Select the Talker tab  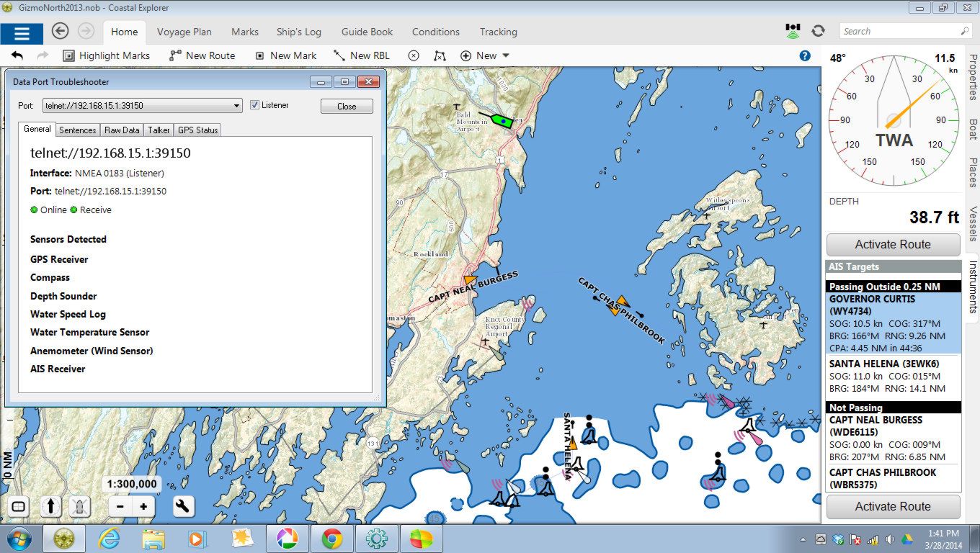159,130
